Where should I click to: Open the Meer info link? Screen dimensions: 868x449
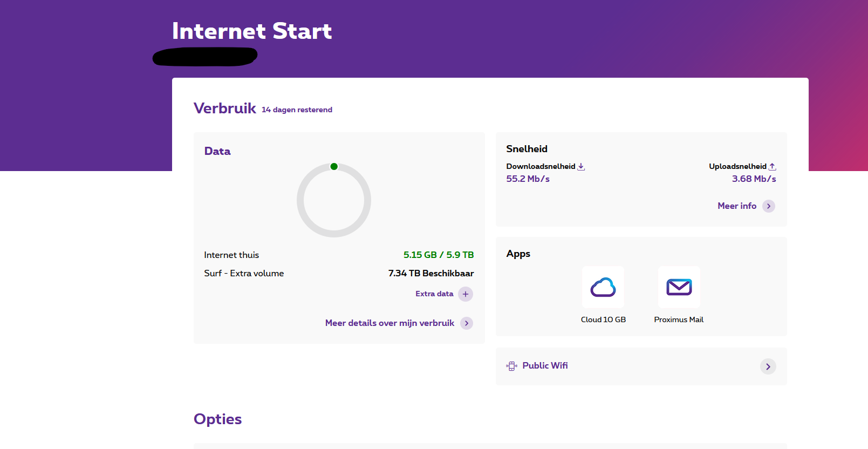point(737,206)
